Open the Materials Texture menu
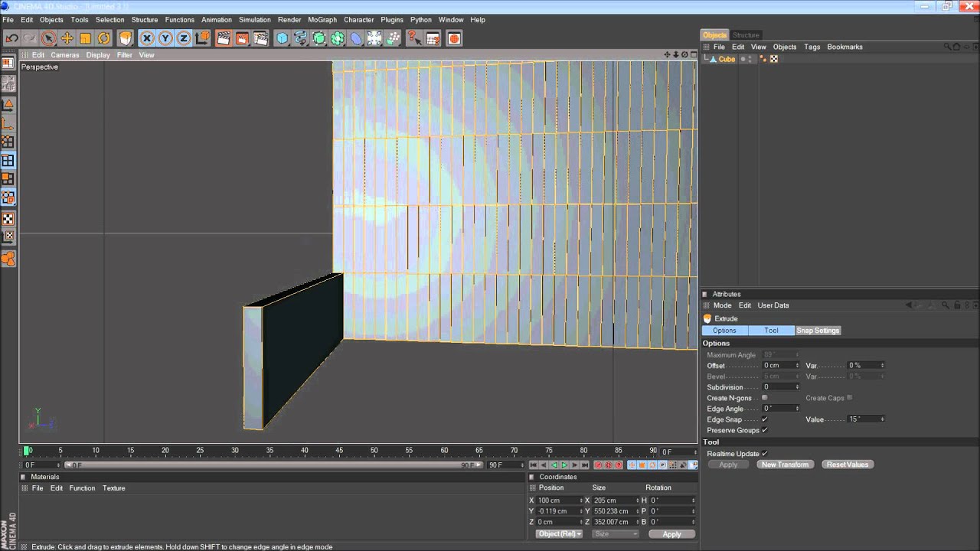This screenshot has width=980, height=551. point(113,488)
